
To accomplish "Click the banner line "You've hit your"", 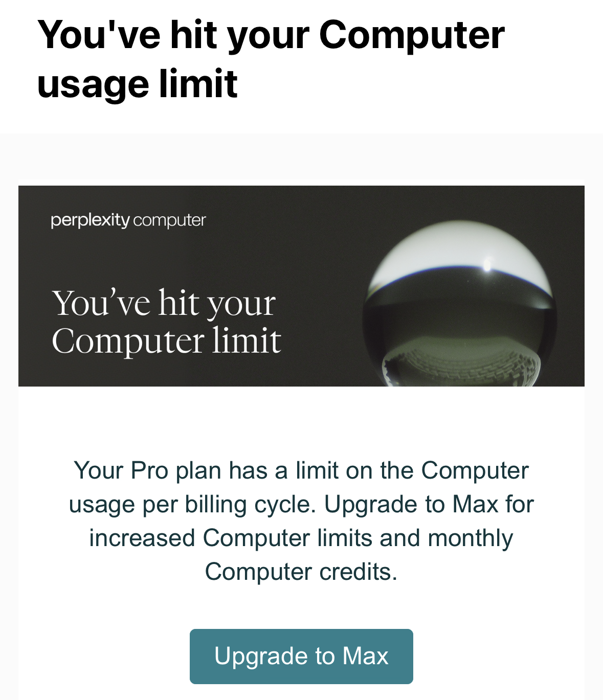I will (164, 303).
